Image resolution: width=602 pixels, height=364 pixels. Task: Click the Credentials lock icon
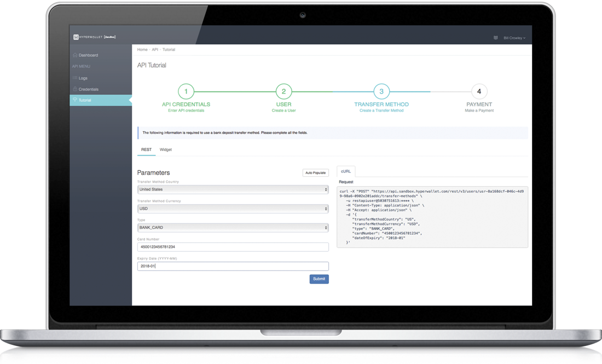pyautogui.click(x=75, y=89)
